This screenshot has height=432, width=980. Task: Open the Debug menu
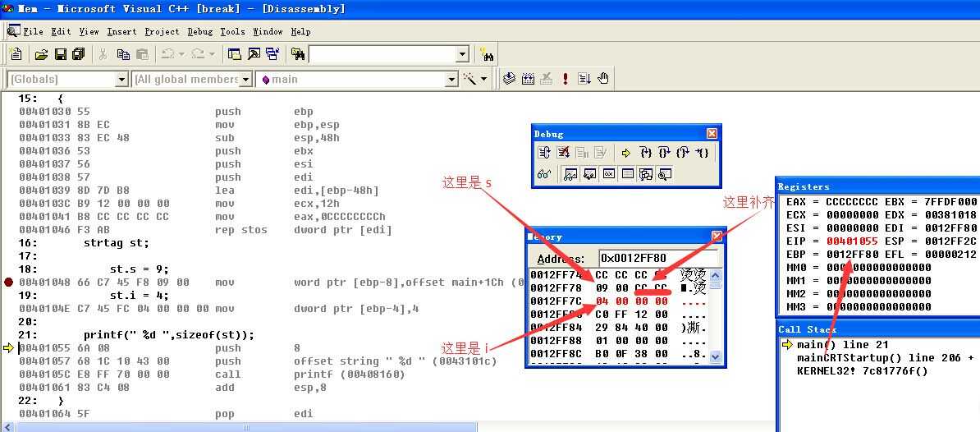point(200,31)
